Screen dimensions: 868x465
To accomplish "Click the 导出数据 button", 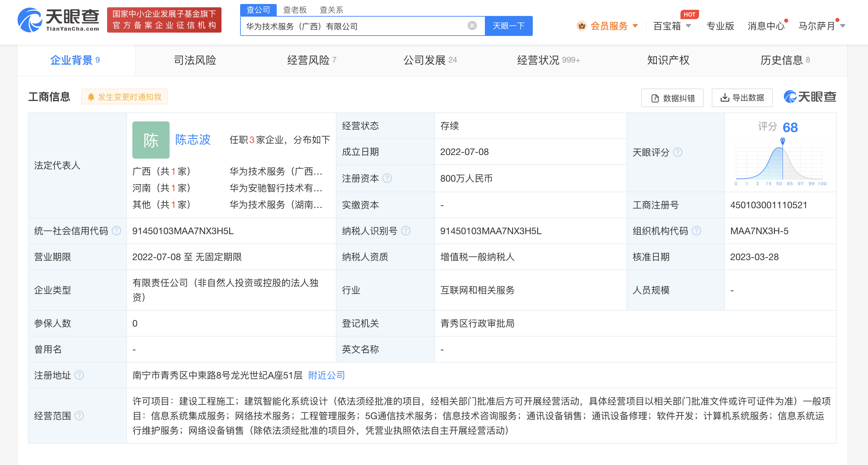I will [x=742, y=98].
